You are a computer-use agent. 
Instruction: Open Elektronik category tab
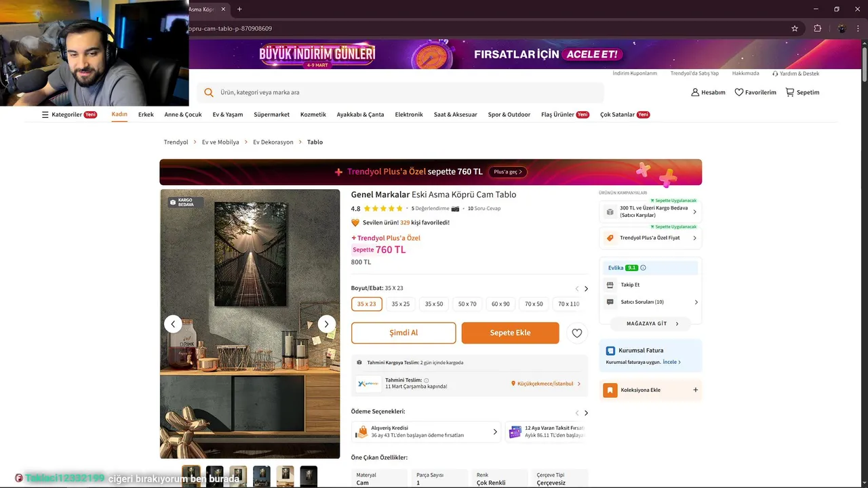(409, 115)
